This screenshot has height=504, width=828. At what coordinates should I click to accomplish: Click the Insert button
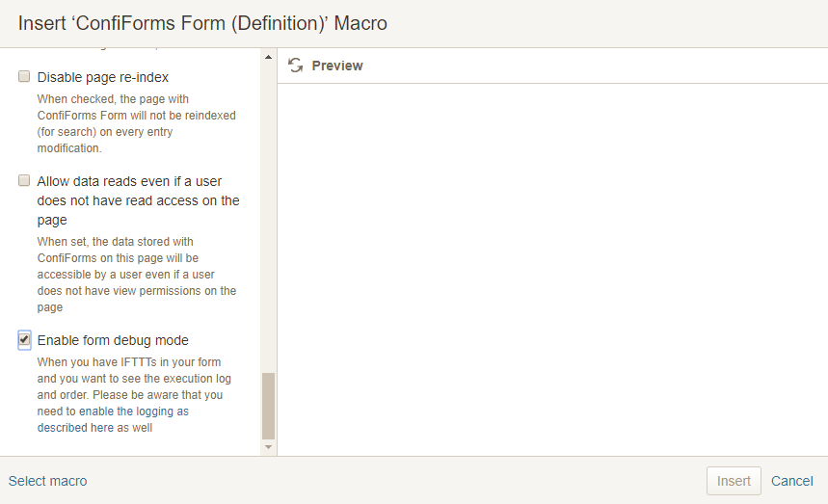click(734, 481)
